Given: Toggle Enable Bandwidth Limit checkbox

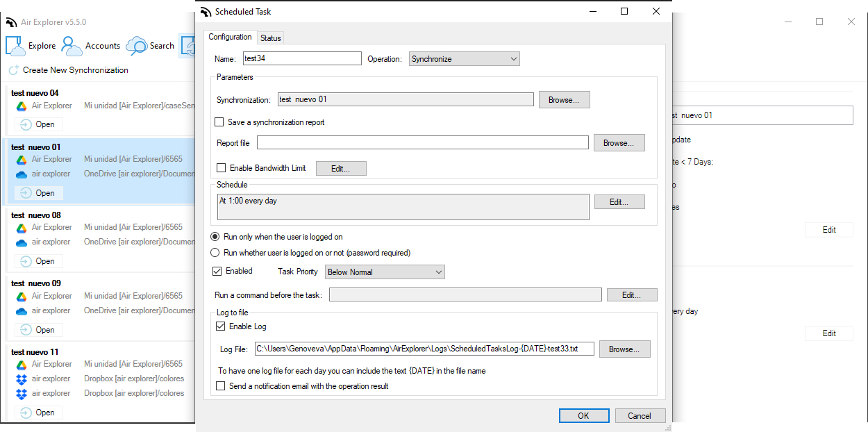Looking at the screenshot, I should click(x=222, y=168).
